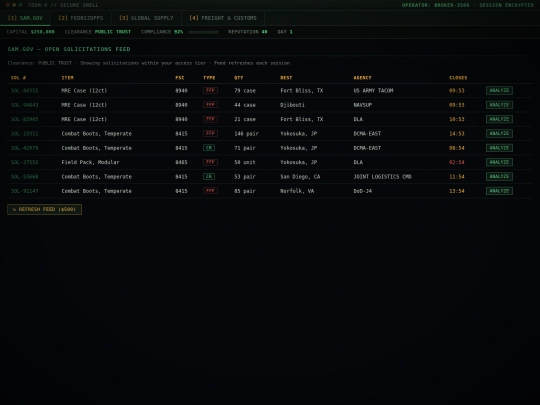Open the solicitation number link for Djibouti row
Screen dimensions: 540x405
[24, 105]
